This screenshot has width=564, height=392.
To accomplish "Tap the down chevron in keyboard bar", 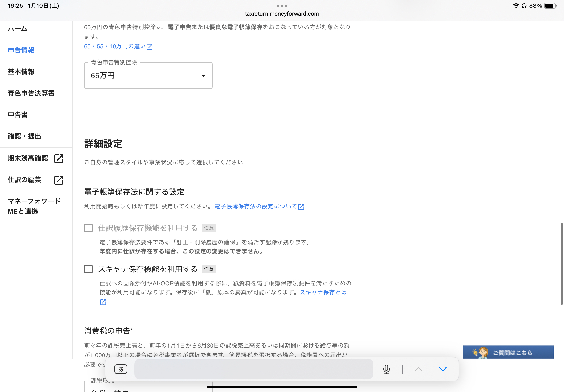I will [442, 369].
